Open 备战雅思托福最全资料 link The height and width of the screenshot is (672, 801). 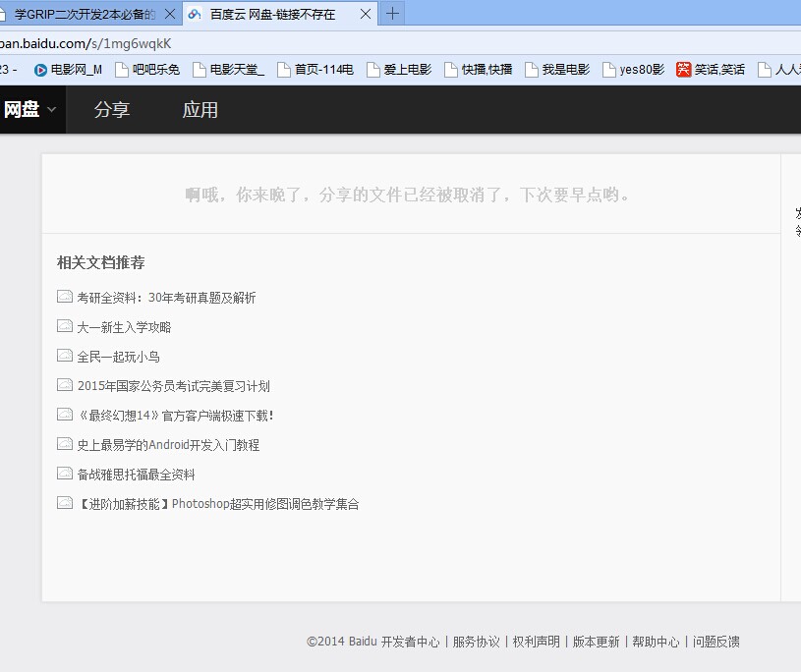(x=136, y=475)
